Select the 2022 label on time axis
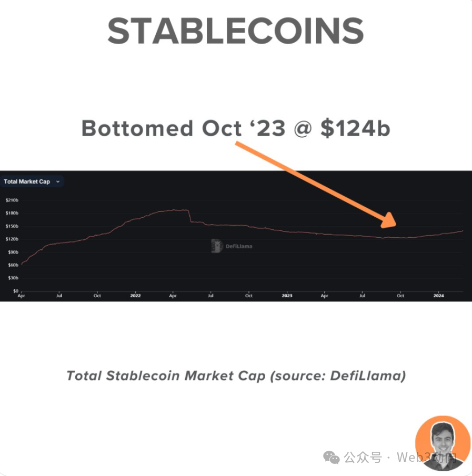Viewport: 472px width, 476px height. 135,296
